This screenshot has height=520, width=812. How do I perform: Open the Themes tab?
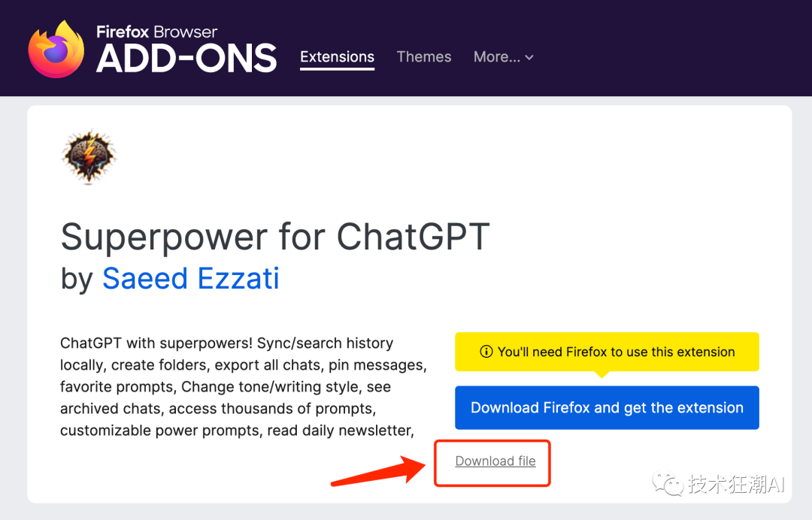424,57
